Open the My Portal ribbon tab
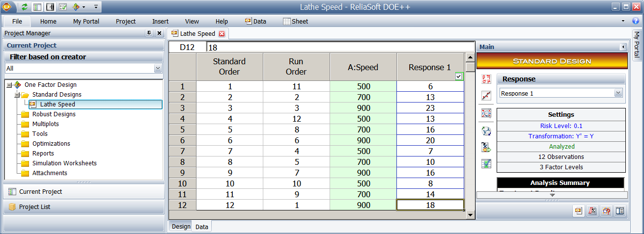The height and width of the screenshot is (234, 644). tap(86, 21)
